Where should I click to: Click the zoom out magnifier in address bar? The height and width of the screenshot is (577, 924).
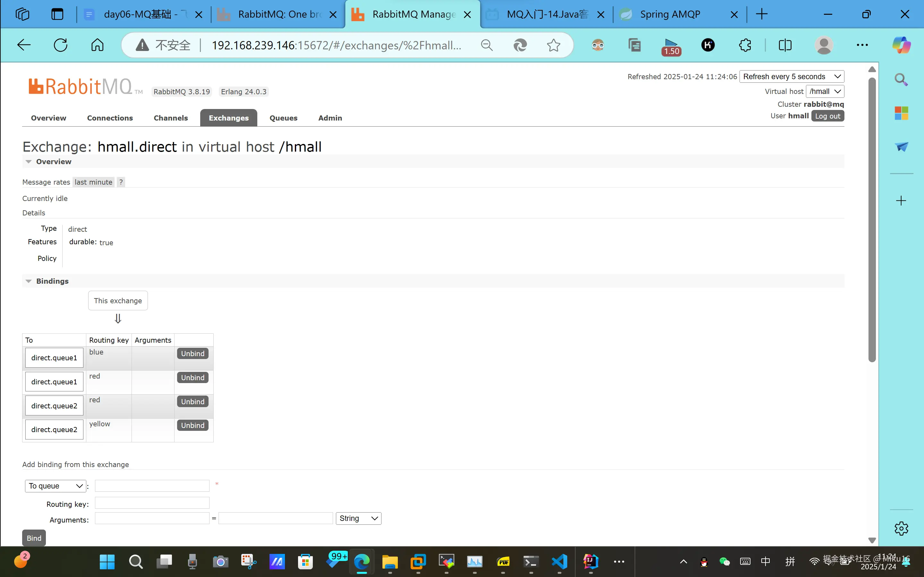tap(486, 45)
